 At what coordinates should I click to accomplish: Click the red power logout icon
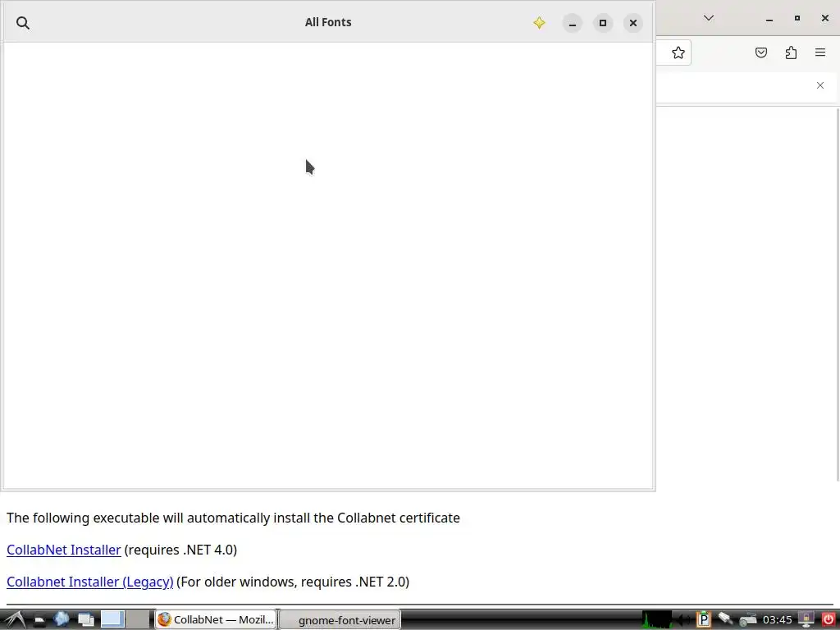point(829,620)
